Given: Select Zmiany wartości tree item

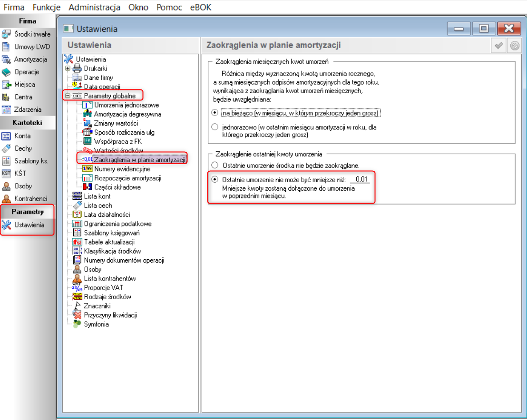Looking at the screenshot, I should click(x=116, y=123).
